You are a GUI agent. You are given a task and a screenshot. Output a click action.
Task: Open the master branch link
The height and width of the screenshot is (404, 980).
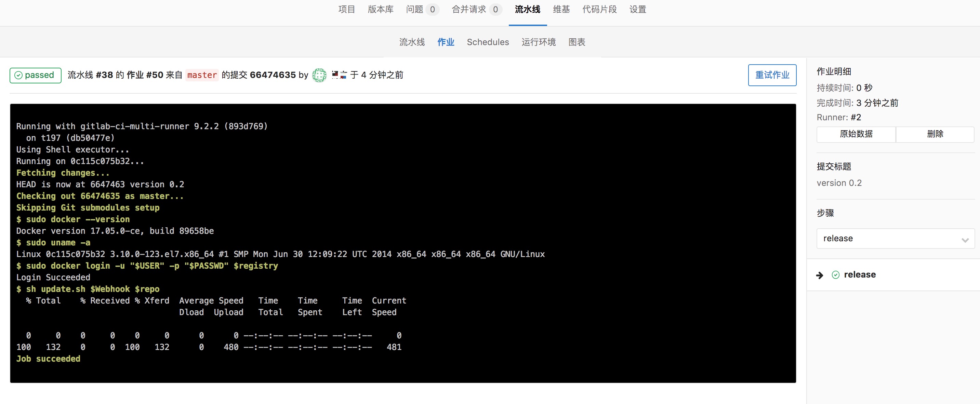[202, 75]
